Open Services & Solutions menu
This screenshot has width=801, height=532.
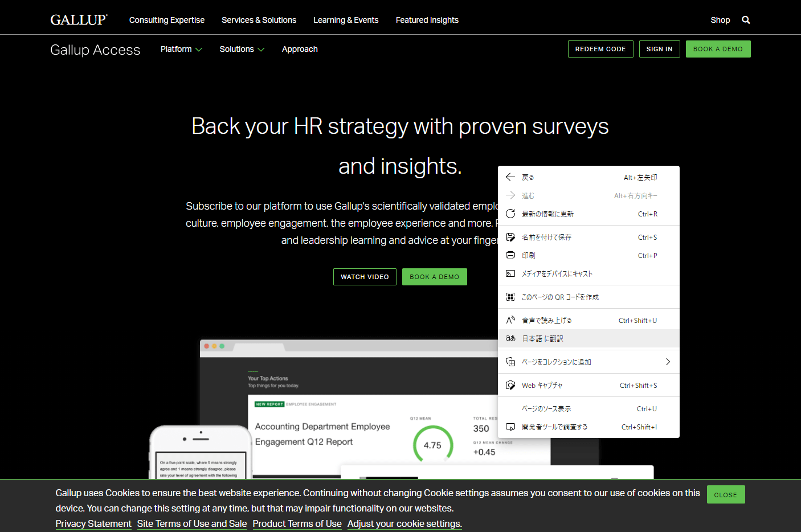pos(259,20)
